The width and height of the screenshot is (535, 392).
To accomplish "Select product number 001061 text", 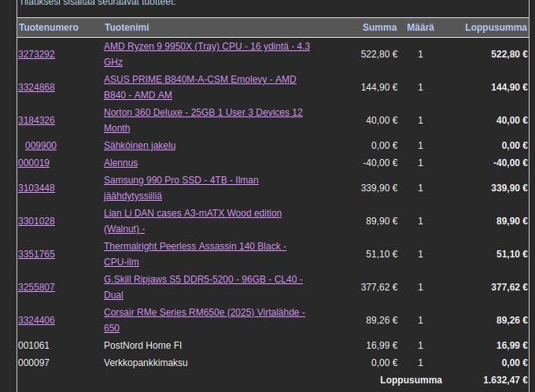I will click(x=34, y=346).
